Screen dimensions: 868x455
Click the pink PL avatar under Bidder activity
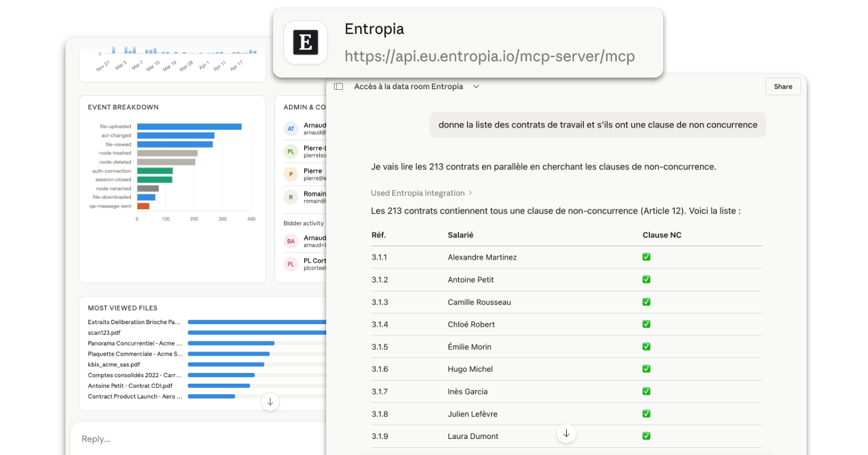291,264
